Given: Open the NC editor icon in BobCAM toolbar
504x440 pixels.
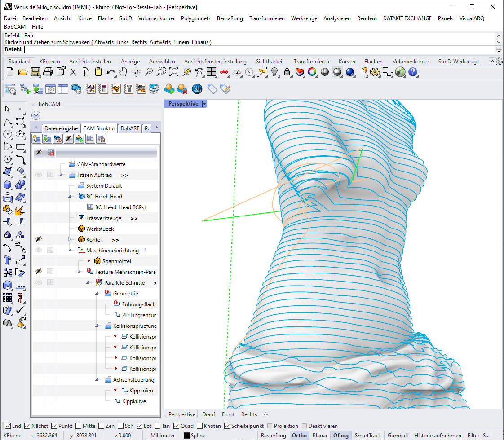Looking at the screenshot, I should [196, 89].
